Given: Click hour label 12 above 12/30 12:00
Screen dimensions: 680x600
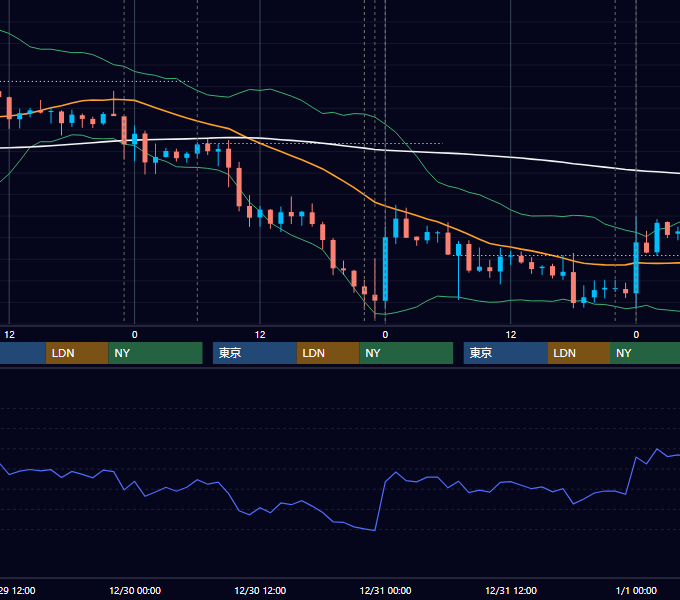Looking at the screenshot, I should tap(260, 335).
